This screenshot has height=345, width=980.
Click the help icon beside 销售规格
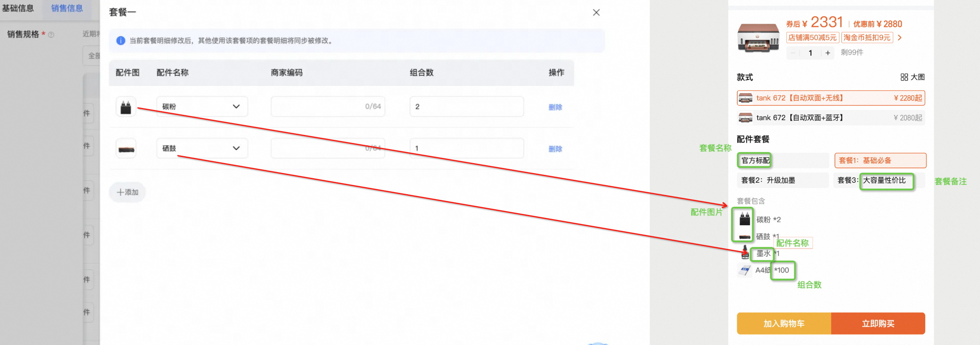click(x=51, y=35)
